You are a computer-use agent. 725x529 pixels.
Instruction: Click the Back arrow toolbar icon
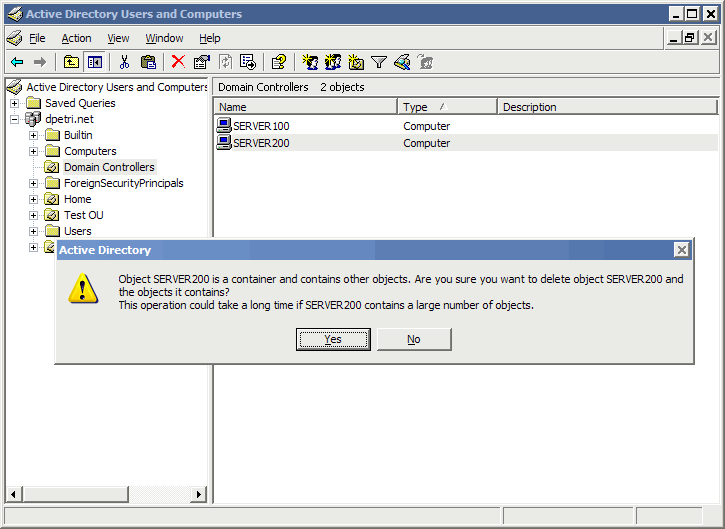click(17, 62)
